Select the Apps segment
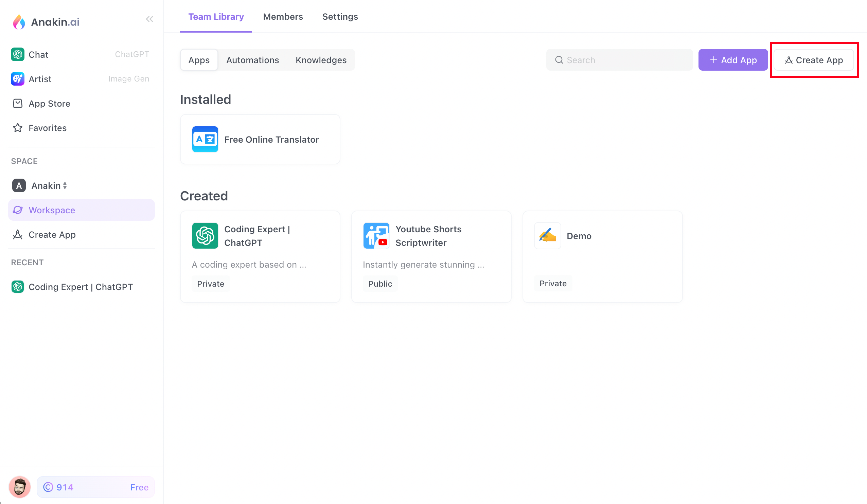The image size is (867, 504). click(199, 60)
